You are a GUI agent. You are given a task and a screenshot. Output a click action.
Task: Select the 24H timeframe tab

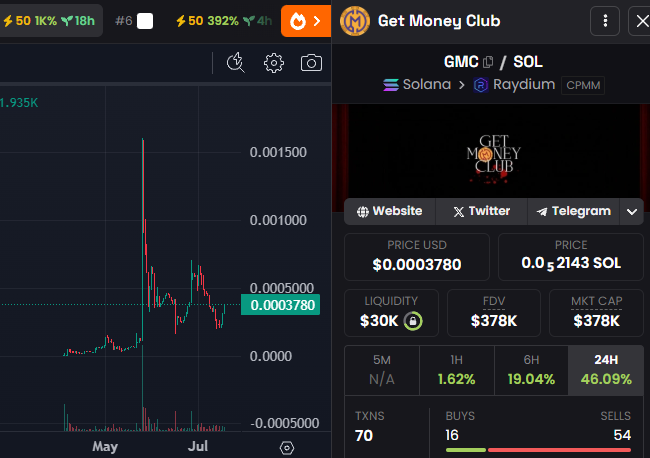click(606, 370)
